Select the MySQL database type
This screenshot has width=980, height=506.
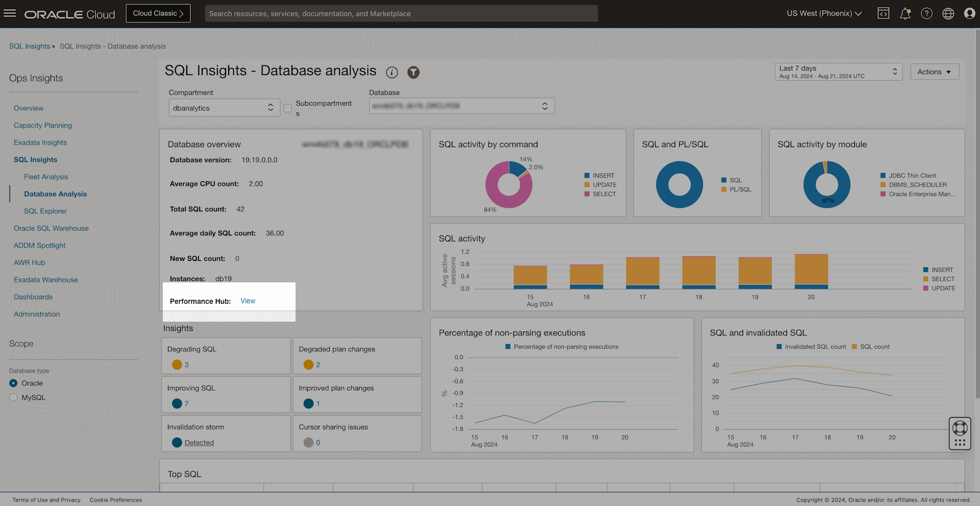[x=13, y=398]
